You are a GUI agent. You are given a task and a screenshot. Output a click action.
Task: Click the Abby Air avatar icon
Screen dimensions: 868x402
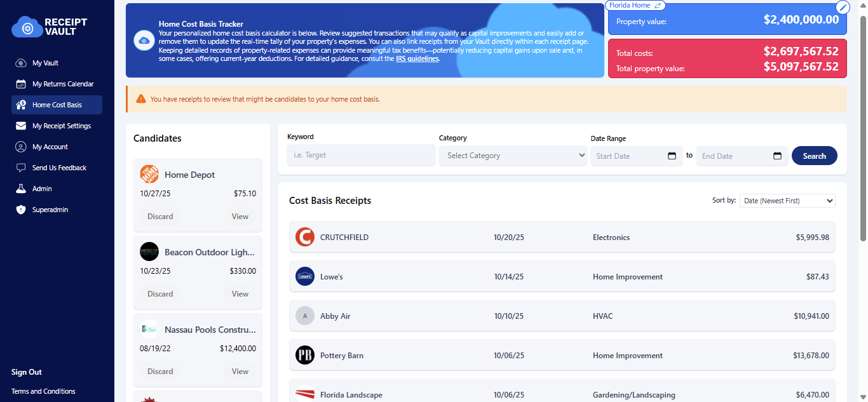pyautogui.click(x=305, y=316)
